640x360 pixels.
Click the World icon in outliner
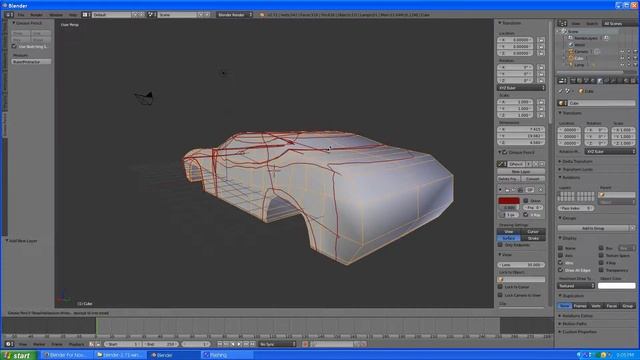[571, 45]
